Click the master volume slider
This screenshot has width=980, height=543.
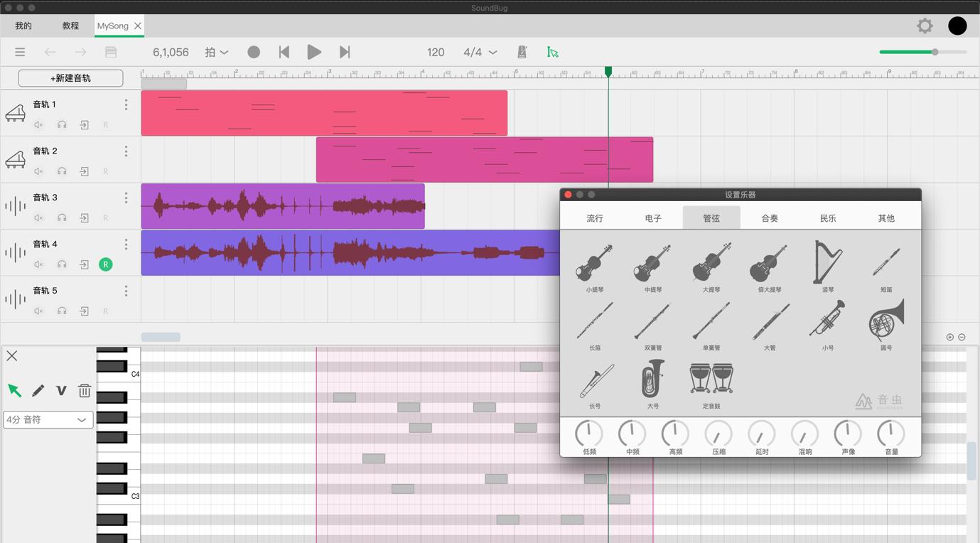(922, 52)
